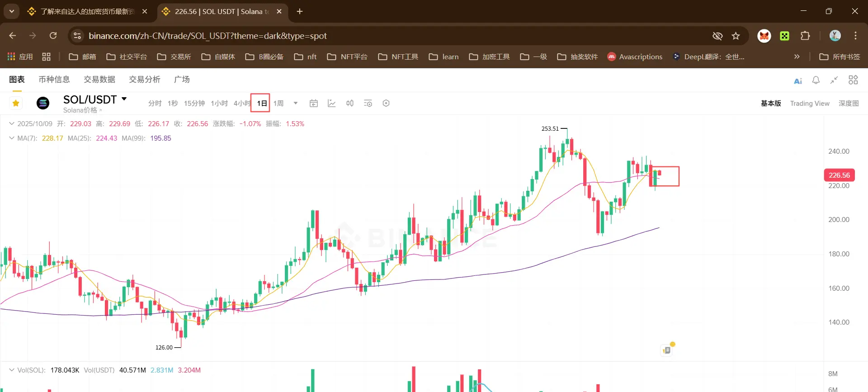868x392 pixels.
Task: Click the hexagon chart settings icon
Action: click(386, 104)
